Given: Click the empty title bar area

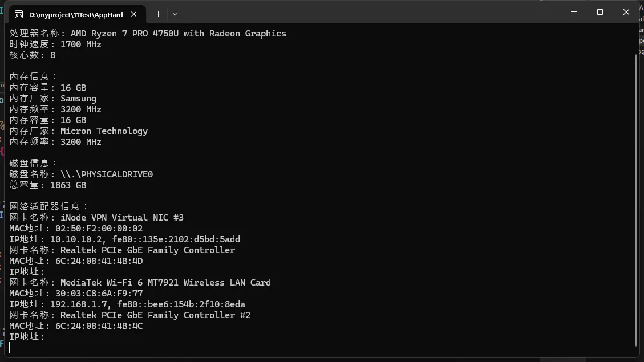Looking at the screenshot, I should pos(371,12).
